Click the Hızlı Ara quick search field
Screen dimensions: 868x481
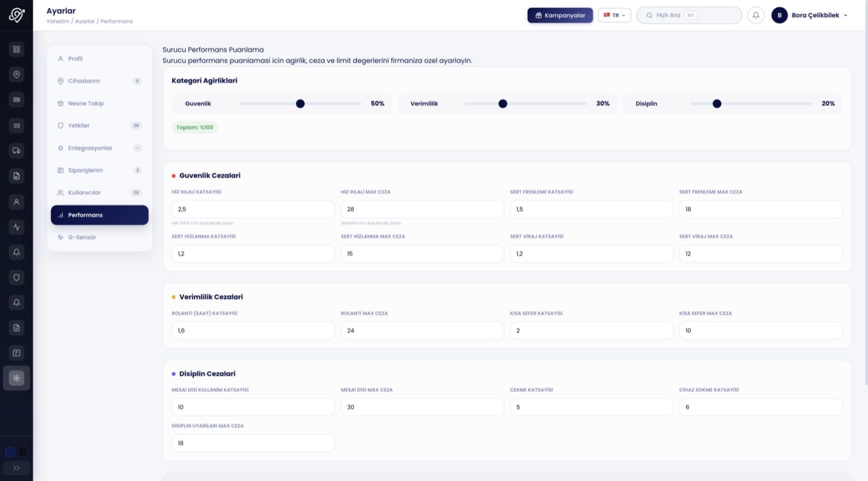pyautogui.click(x=689, y=15)
